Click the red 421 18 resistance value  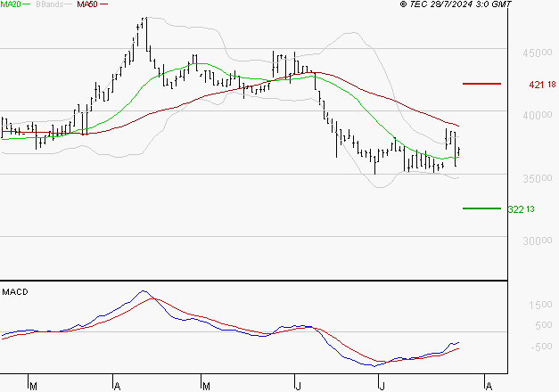[542, 85]
